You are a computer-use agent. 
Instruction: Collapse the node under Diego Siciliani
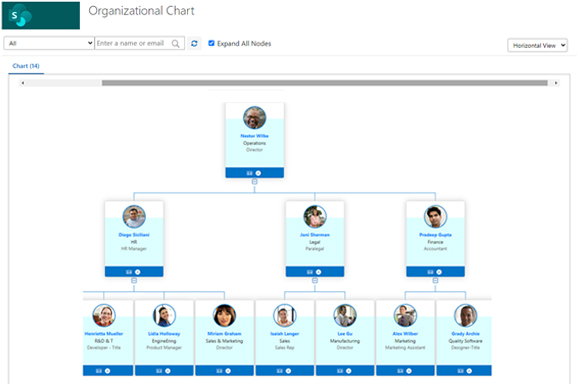[134, 281]
